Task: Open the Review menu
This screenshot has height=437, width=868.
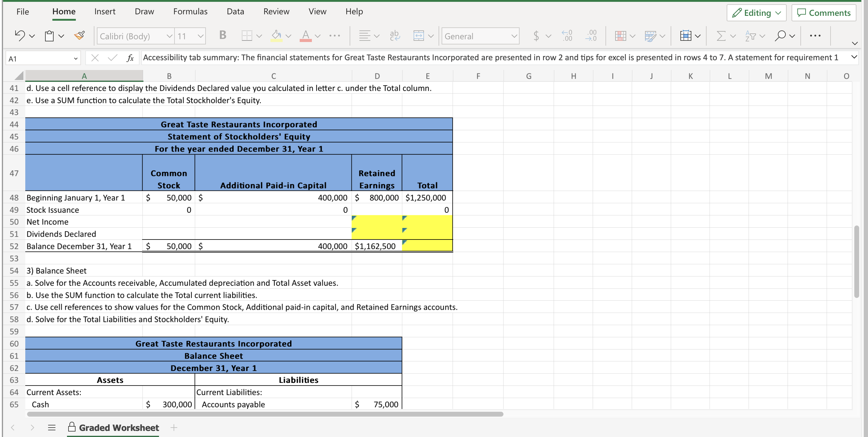Action: 276,11
